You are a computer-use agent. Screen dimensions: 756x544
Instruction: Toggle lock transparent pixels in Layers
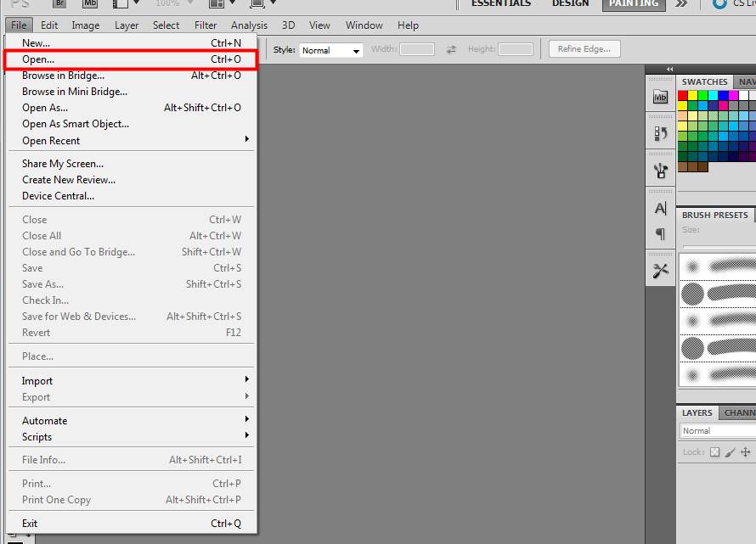click(x=715, y=452)
